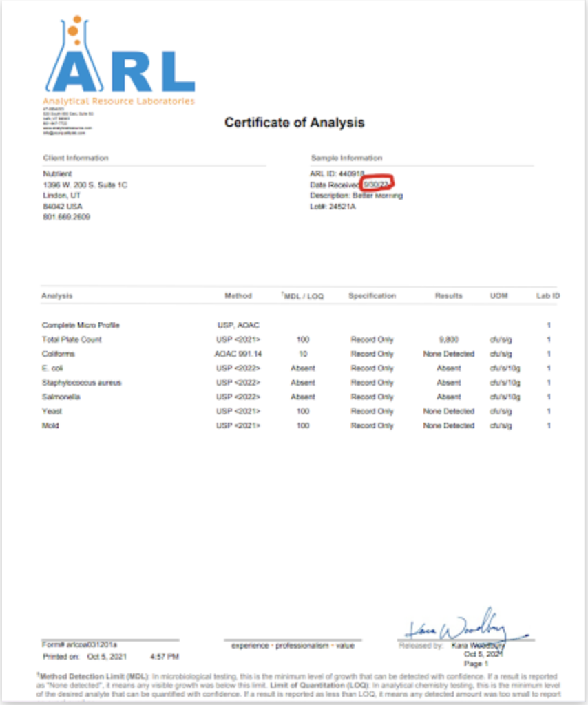Click the 'Page 1' footer text
The image size is (588, 705).
pyautogui.click(x=476, y=664)
